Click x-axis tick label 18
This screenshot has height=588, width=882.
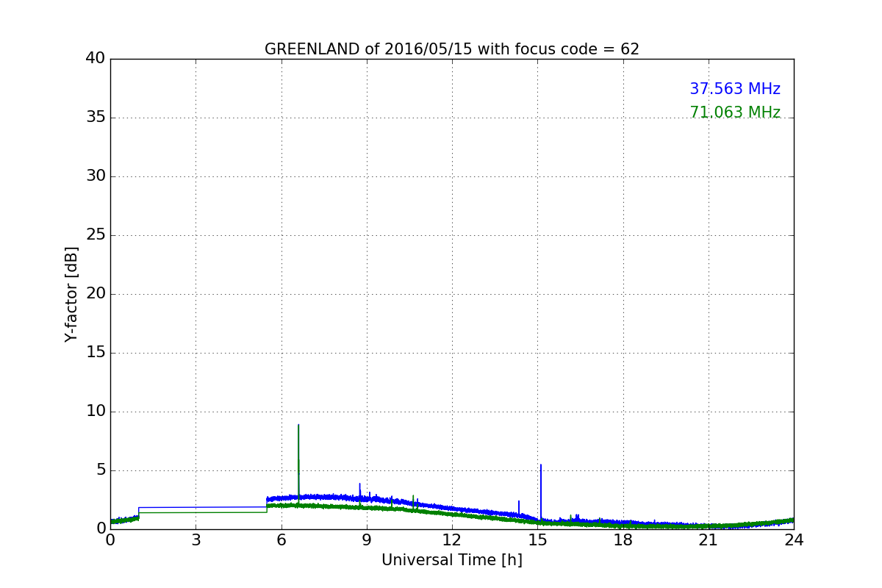[x=623, y=540]
